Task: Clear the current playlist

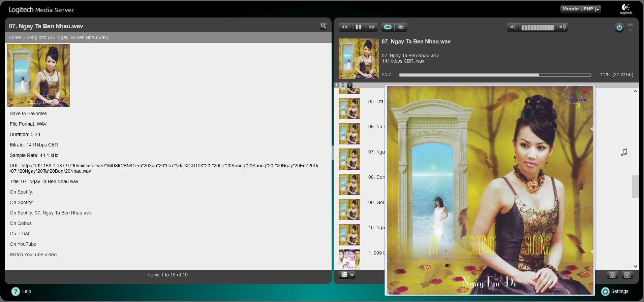Action: click(x=627, y=275)
